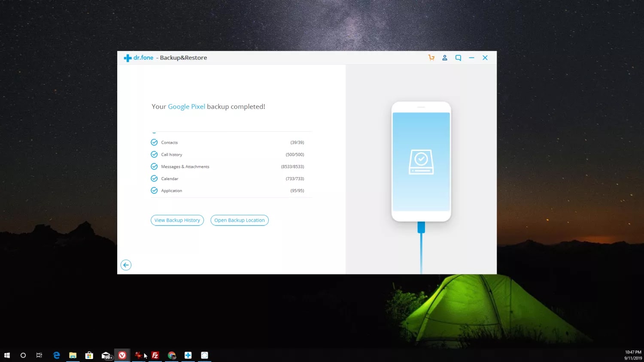Image resolution: width=644 pixels, height=362 pixels.
Task: Click the (8533/8533) messages count
Action: [x=292, y=166]
